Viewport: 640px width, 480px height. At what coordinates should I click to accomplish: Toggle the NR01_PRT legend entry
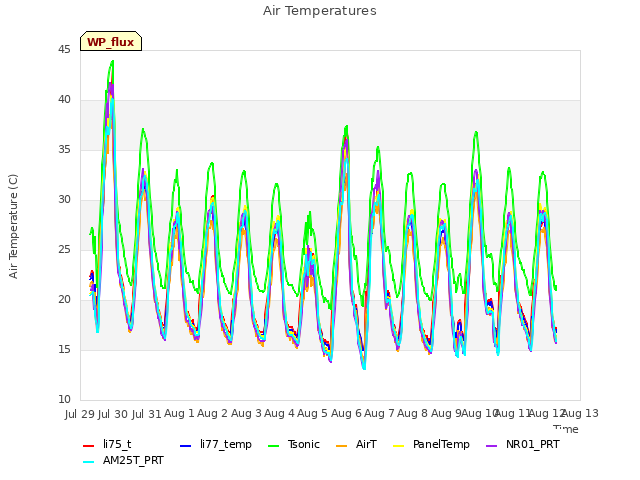pyautogui.click(x=522, y=444)
